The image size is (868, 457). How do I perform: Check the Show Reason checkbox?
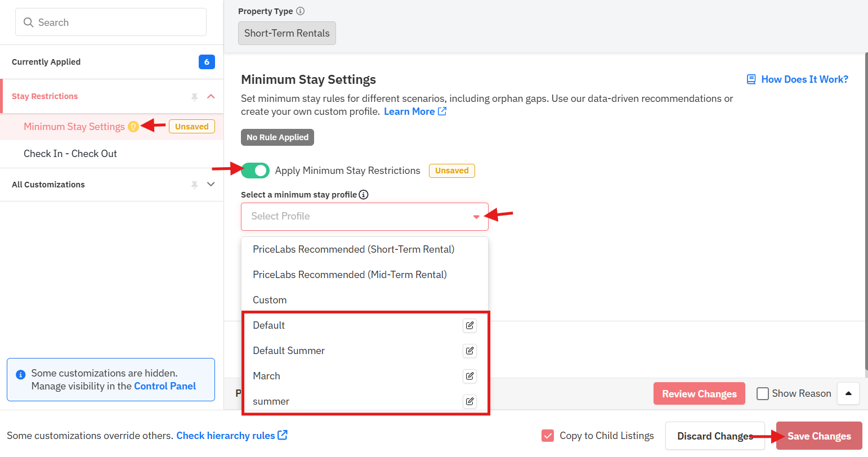[x=763, y=393]
